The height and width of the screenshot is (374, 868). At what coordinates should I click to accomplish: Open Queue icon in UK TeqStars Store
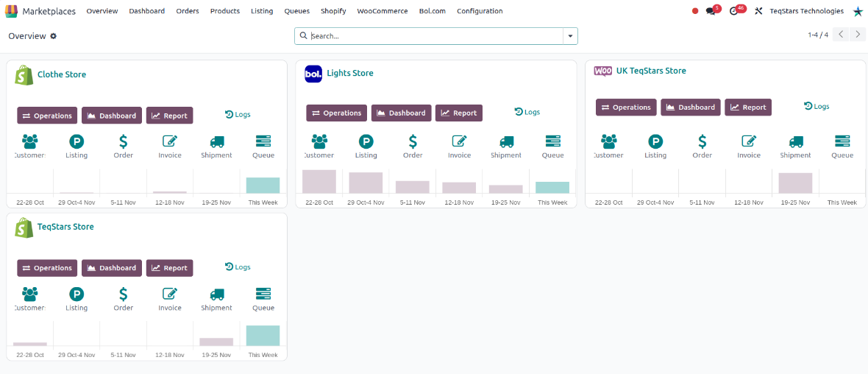[842, 141]
